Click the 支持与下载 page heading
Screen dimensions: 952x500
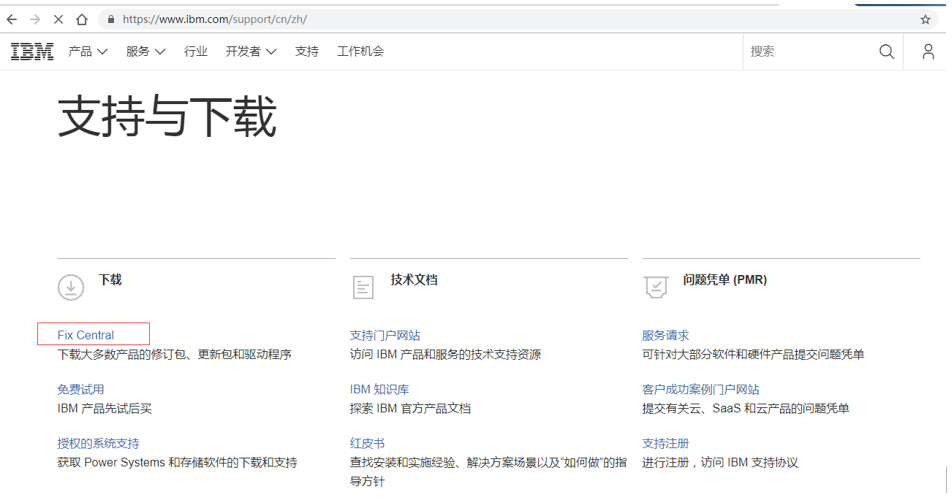(x=167, y=117)
